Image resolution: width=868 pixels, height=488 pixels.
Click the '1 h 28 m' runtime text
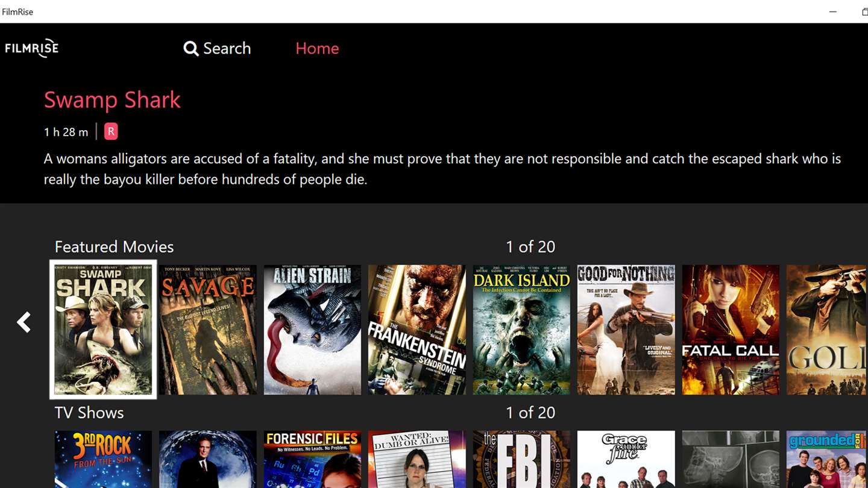(66, 132)
